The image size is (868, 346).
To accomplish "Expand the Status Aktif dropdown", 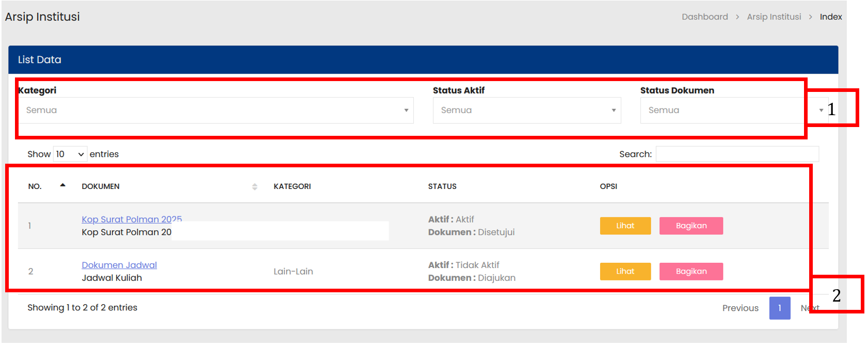I will (526, 111).
